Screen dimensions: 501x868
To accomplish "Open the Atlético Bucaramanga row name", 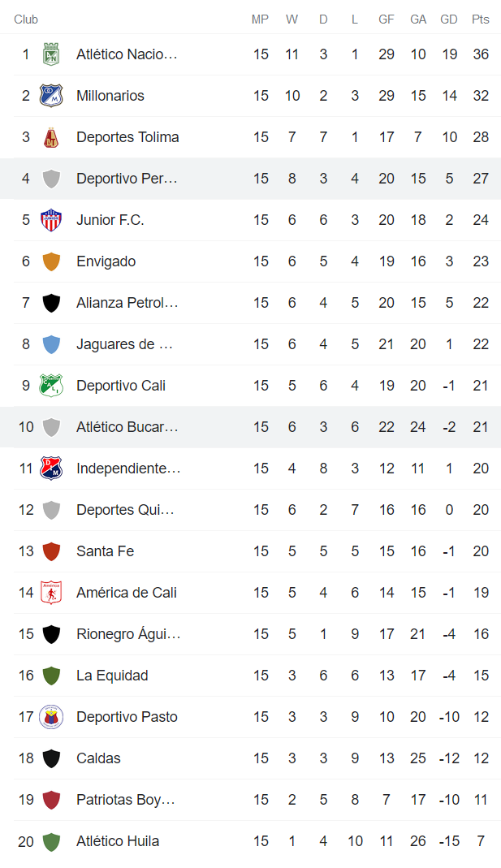I will tap(127, 427).
